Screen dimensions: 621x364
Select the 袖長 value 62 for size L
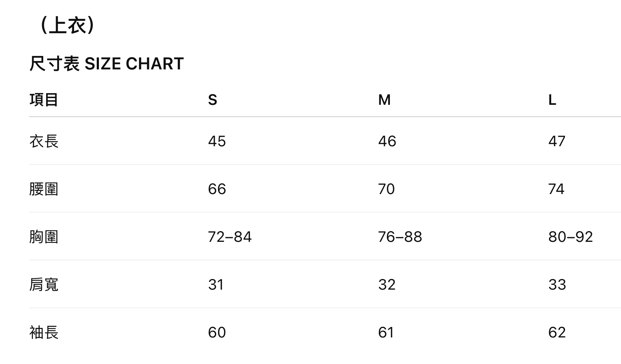click(x=557, y=332)
